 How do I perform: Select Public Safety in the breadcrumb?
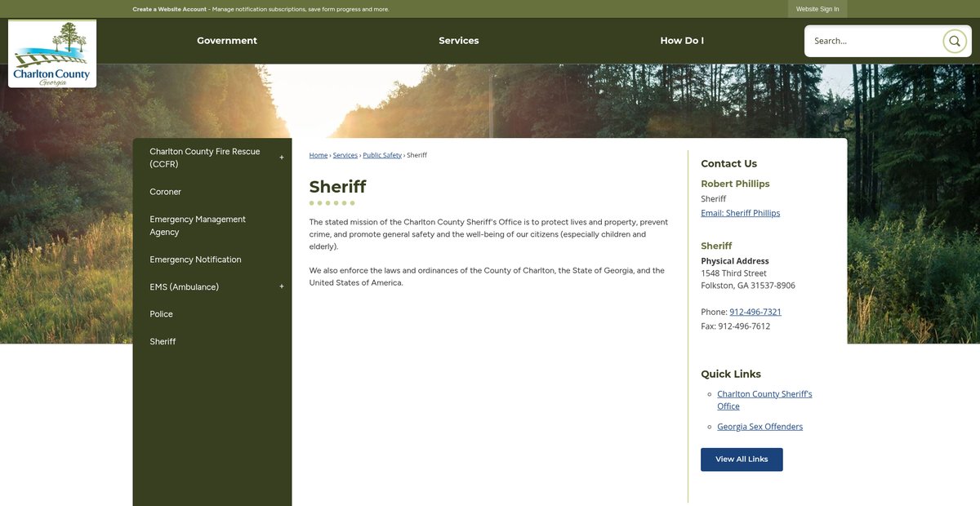point(382,155)
